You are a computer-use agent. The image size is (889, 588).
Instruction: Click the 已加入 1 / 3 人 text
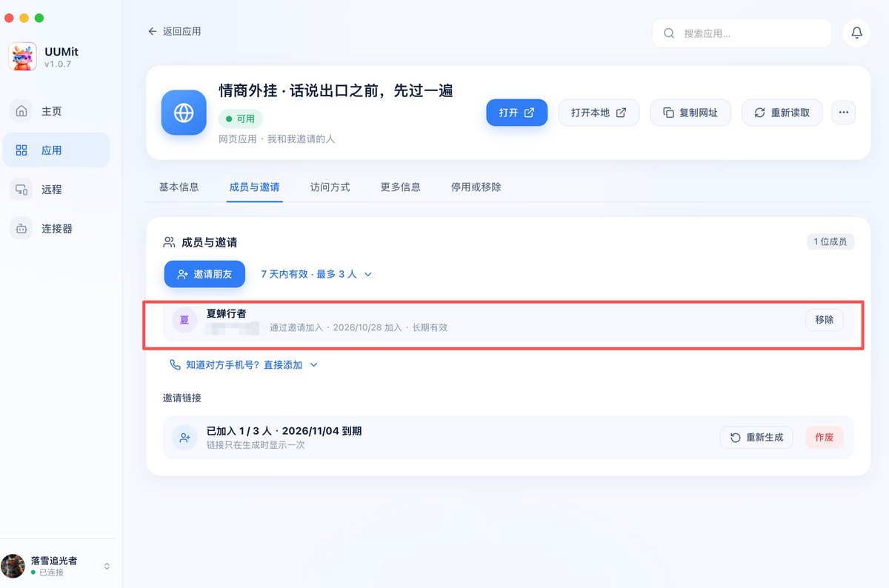click(x=238, y=431)
